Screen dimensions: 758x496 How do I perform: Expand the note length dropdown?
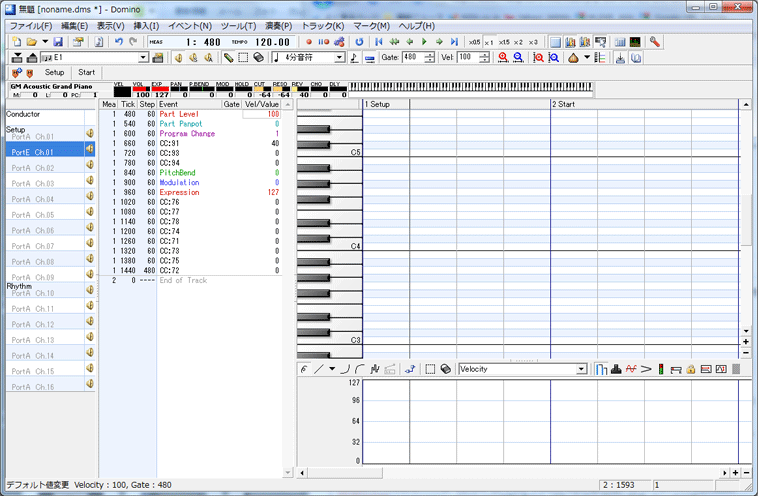tap(340, 58)
